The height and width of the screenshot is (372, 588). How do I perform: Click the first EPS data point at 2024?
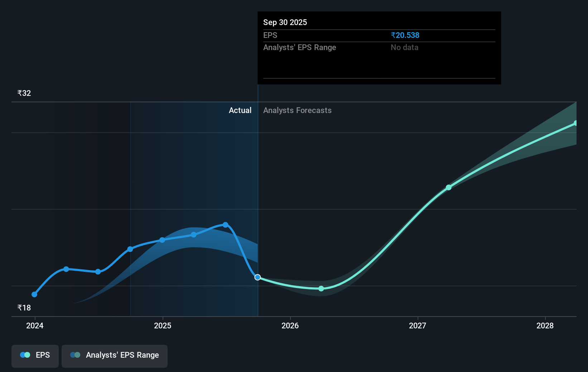click(34, 294)
